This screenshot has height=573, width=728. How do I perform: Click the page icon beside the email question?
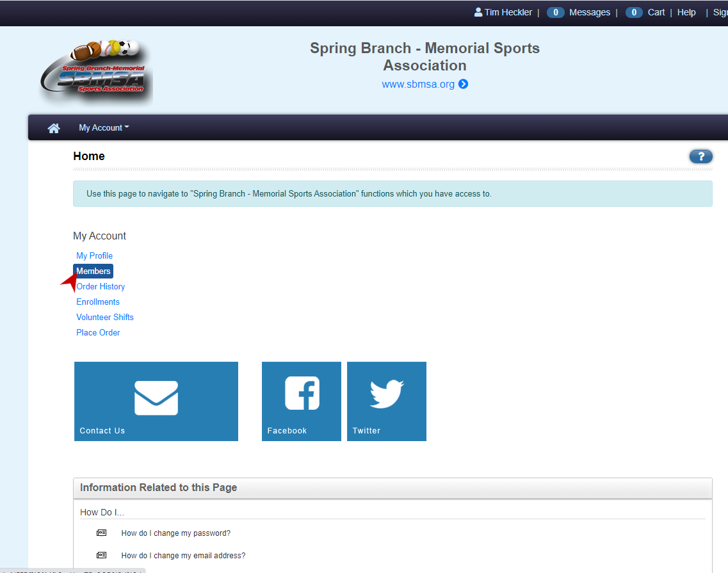pyautogui.click(x=101, y=554)
